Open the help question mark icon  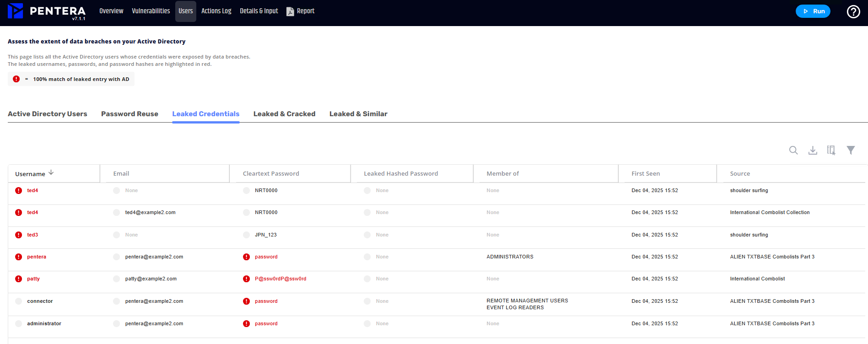tap(853, 11)
